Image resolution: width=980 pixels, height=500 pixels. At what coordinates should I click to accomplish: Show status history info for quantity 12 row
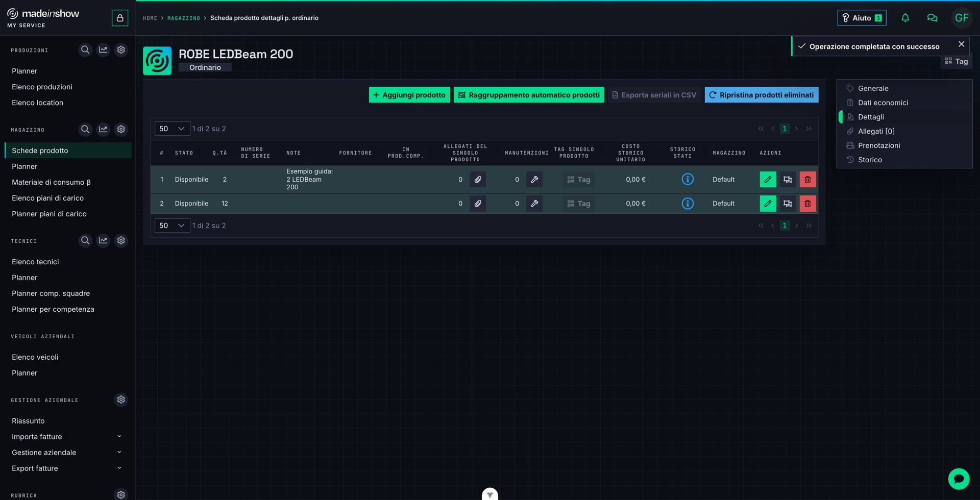pos(688,204)
